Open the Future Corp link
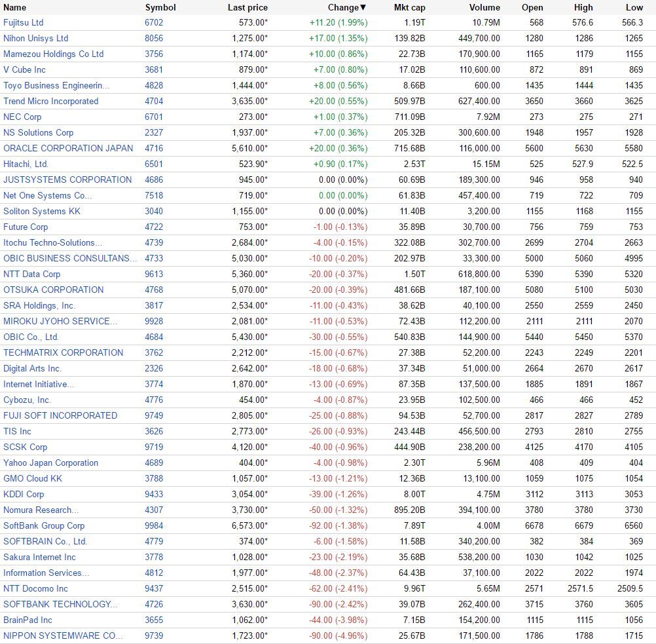Image resolution: width=656 pixels, height=644 pixels. 26,227
